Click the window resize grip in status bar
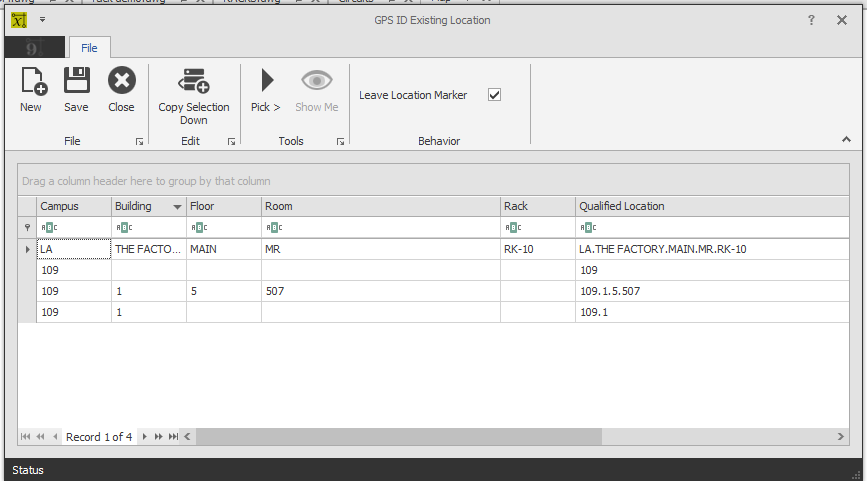 click(856, 475)
